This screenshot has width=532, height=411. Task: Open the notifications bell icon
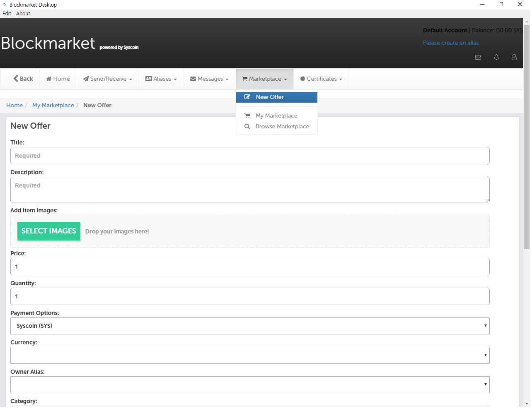[496, 58]
